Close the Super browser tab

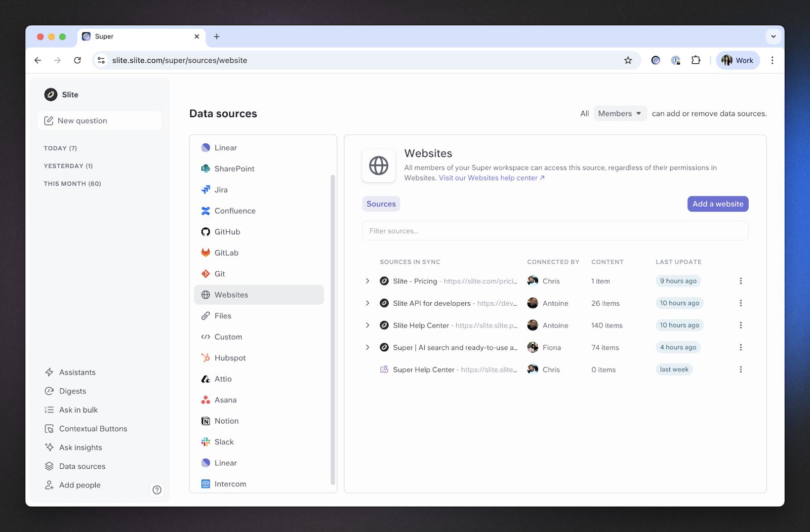(197, 36)
